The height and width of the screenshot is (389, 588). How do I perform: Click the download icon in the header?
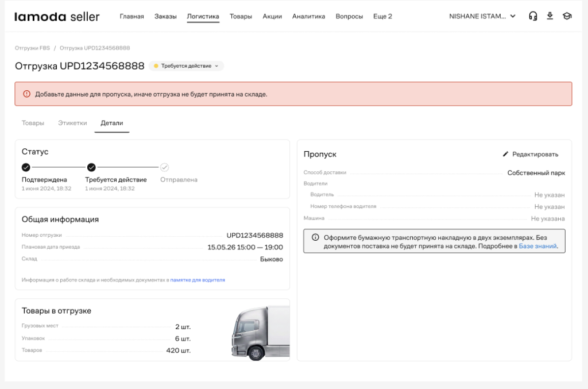pos(550,16)
